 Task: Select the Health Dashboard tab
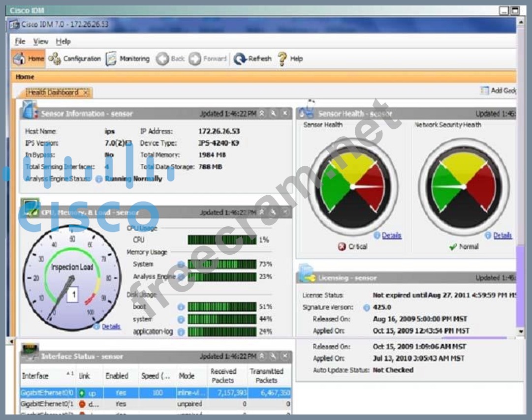click(53, 92)
